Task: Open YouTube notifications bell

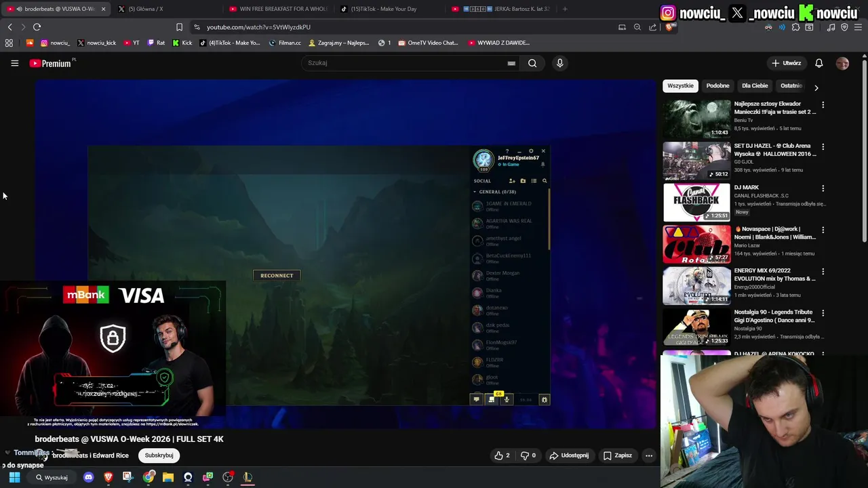Action: [818, 63]
